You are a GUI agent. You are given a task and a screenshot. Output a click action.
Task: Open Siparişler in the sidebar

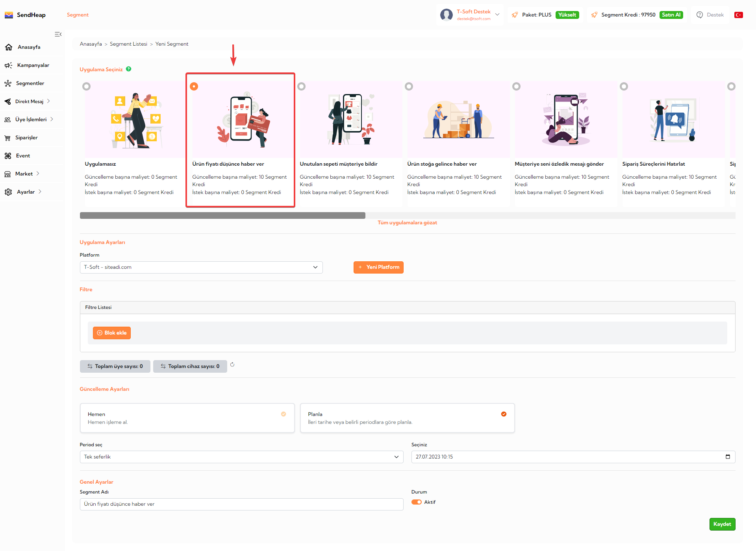26,138
